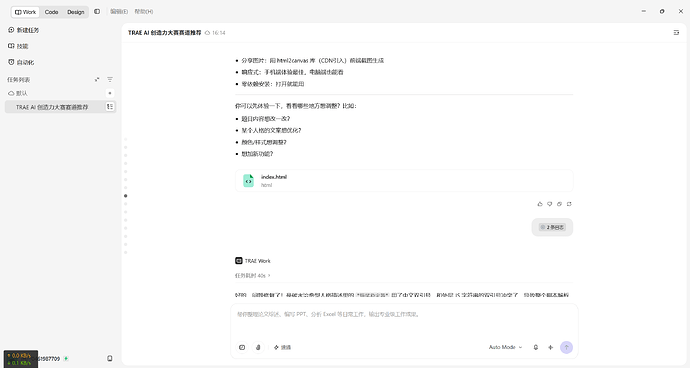690x368 pixels.
Task: Start voice input with the microphone icon
Action: [x=536, y=347]
